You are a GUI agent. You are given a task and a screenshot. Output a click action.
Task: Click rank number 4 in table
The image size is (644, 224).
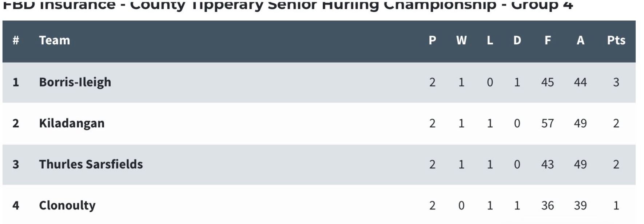pyautogui.click(x=16, y=205)
